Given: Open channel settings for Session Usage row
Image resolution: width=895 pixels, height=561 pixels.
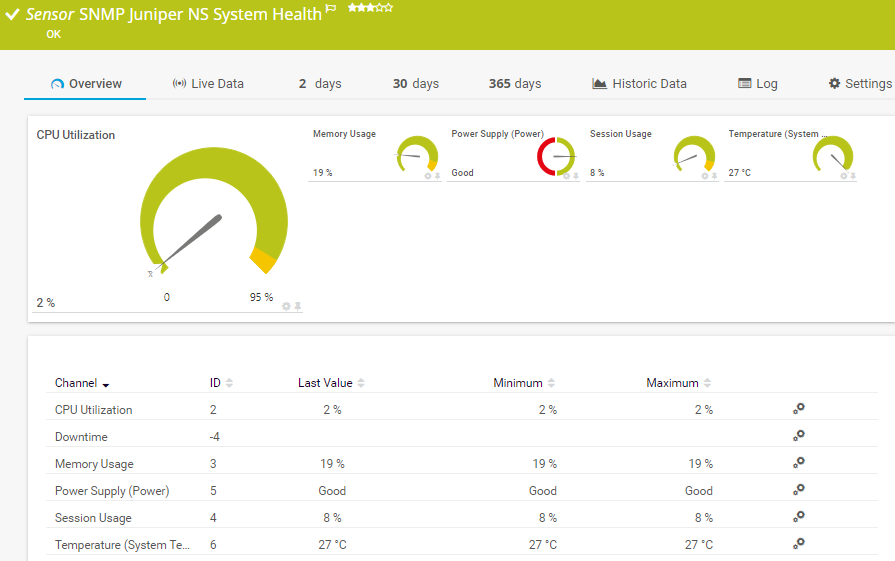Looking at the screenshot, I should tap(798, 517).
